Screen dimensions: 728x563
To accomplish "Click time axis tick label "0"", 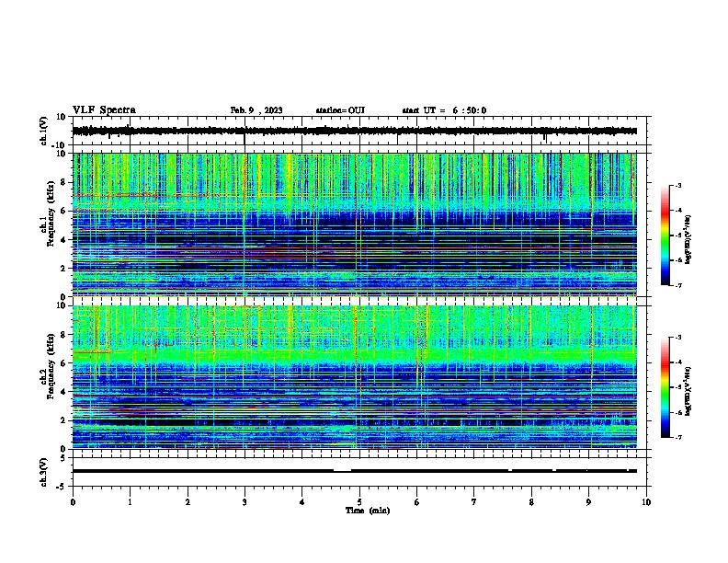I will (73, 502).
